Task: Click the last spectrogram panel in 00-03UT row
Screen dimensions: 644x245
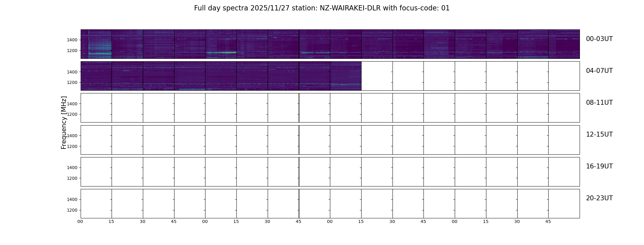Action: coord(564,44)
